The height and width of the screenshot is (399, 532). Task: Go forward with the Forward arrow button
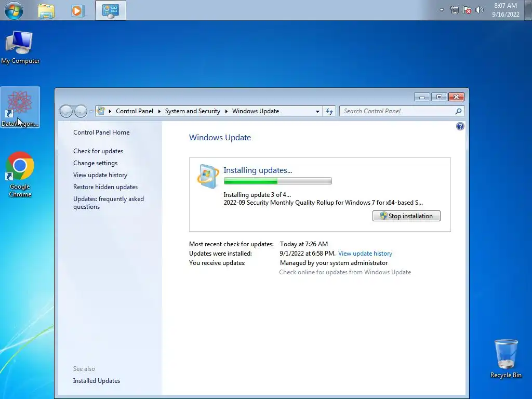tap(81, 111)
